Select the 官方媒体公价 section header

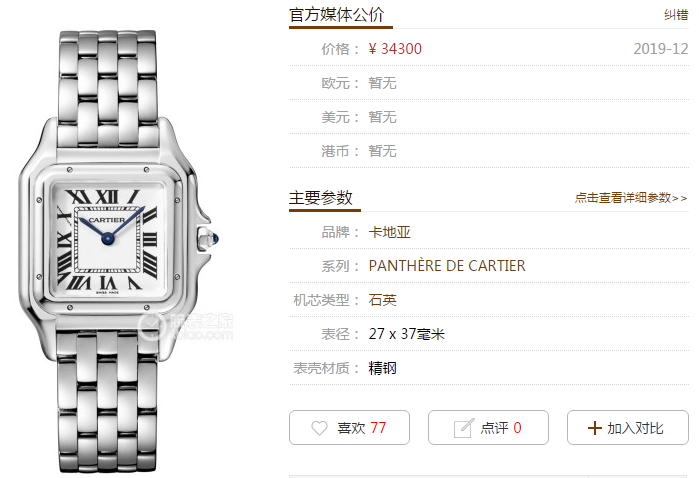(x=337, y=15)
